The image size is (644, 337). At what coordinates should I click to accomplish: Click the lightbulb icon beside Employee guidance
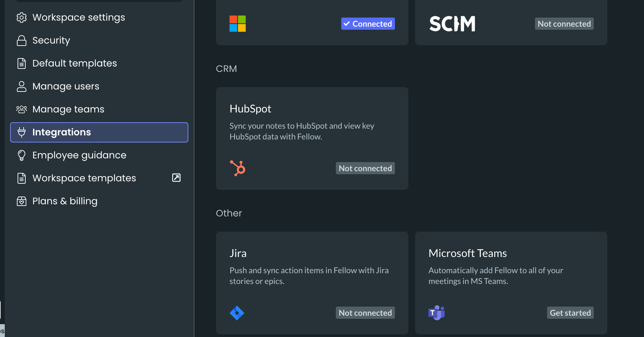coord(22,155)
